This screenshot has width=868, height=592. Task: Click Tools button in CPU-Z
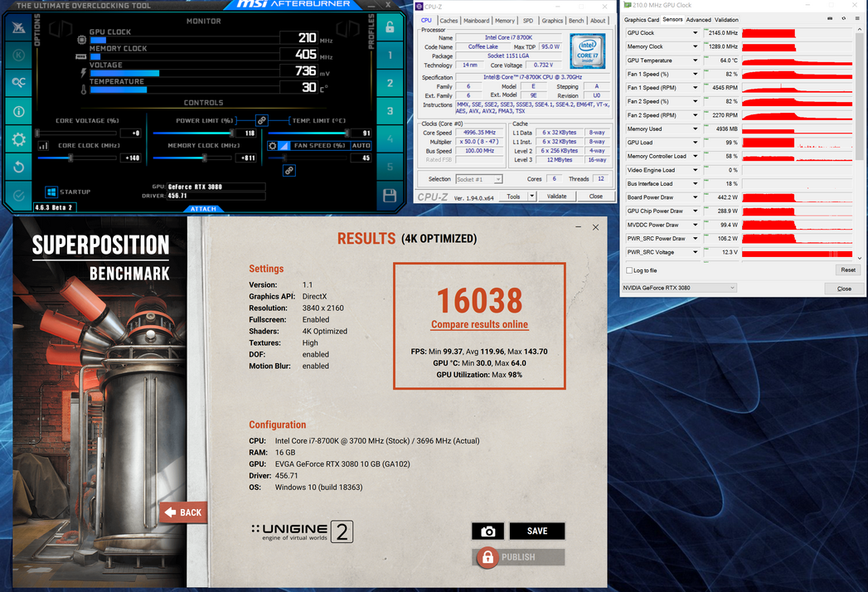click(x=513, y=197)
